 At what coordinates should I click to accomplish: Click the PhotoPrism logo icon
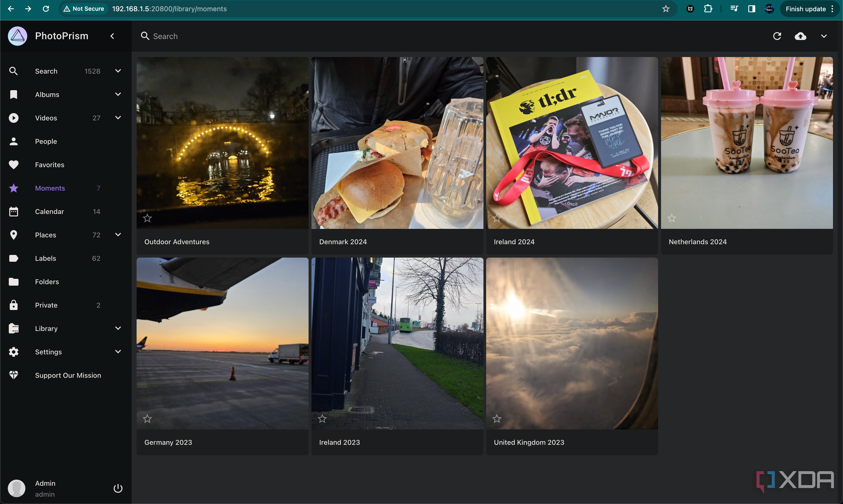point(17,36)
